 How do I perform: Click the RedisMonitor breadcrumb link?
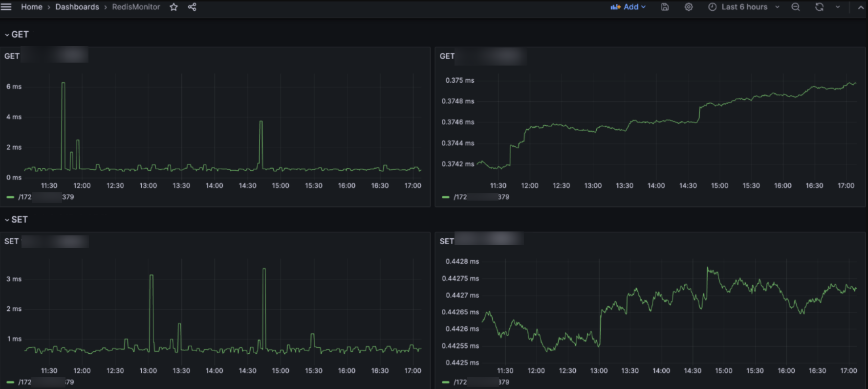click(x=136, y=7)
